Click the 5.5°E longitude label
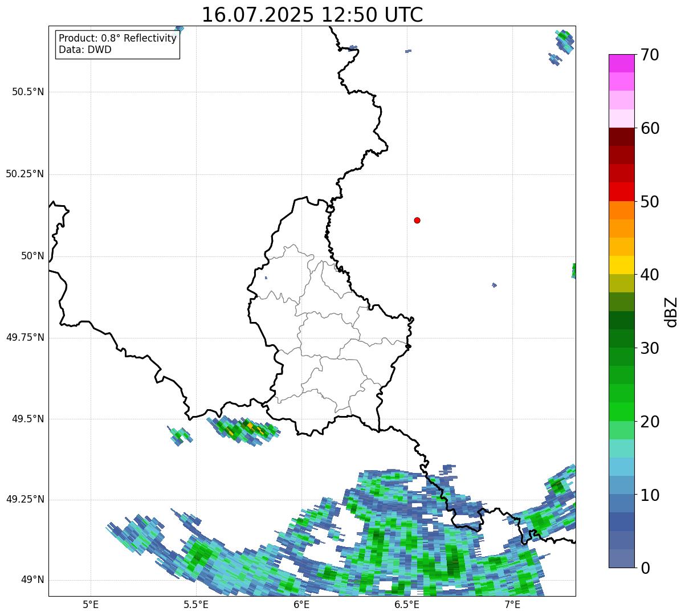 (x=196, y=604)
